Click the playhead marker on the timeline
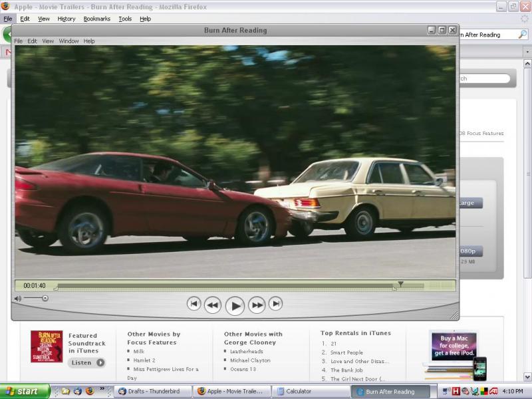This screenshot has height=399, width=532. coord(400,284)
